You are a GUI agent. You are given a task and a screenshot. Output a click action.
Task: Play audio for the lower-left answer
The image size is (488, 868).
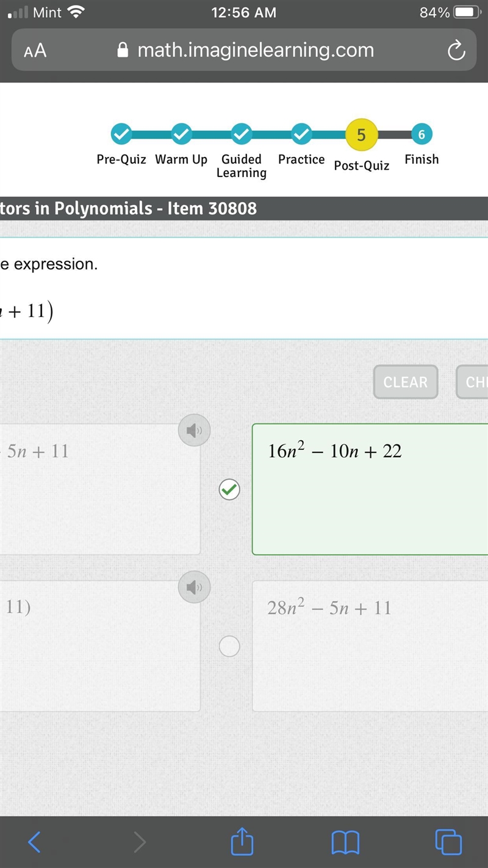tap(194, 587)
